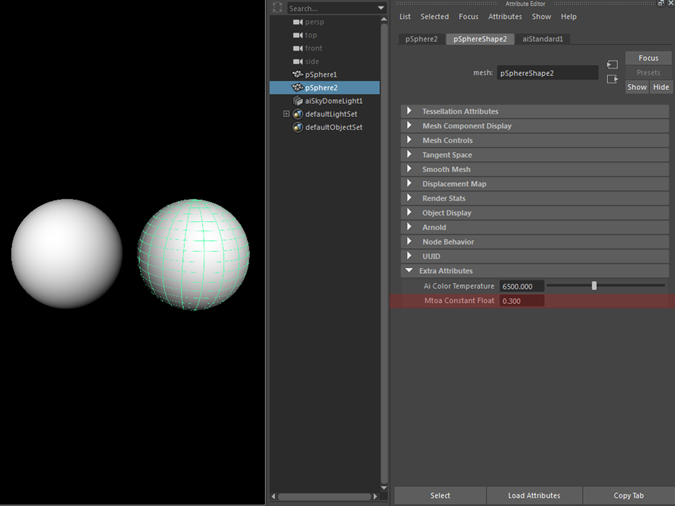Viewport: 675px width, 506px height.
Task: Click the outliner vertical scrollbar
Action: tap(384, 253)
